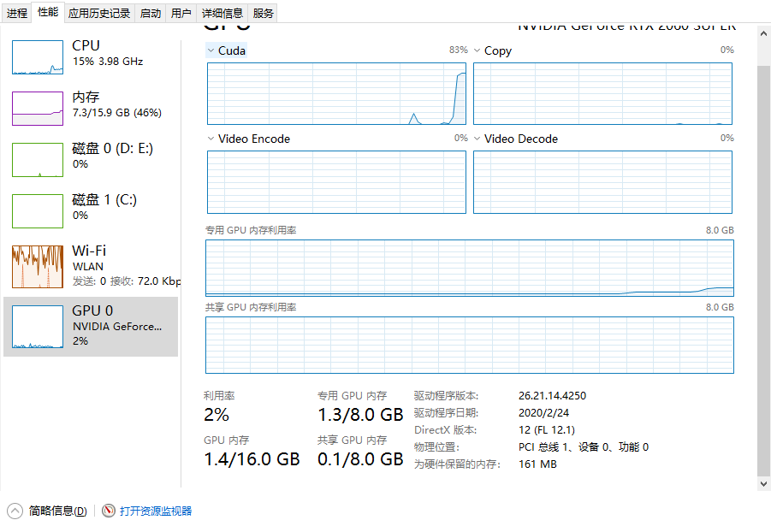Viewport: 771px width, 532px height.
Task: Click the scrollbar up arrow
Action: pyautogui.click(x=763, y=34)
